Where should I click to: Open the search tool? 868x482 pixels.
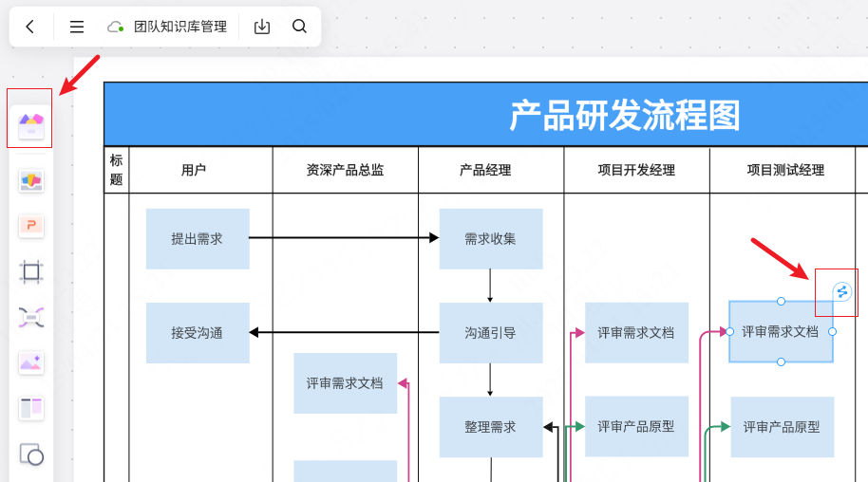299,26
